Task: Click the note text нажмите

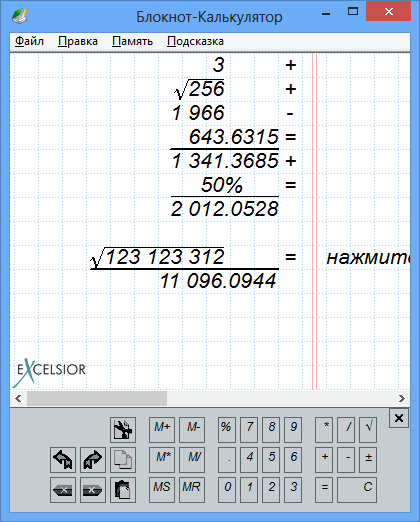Action: tap(368, 258)
